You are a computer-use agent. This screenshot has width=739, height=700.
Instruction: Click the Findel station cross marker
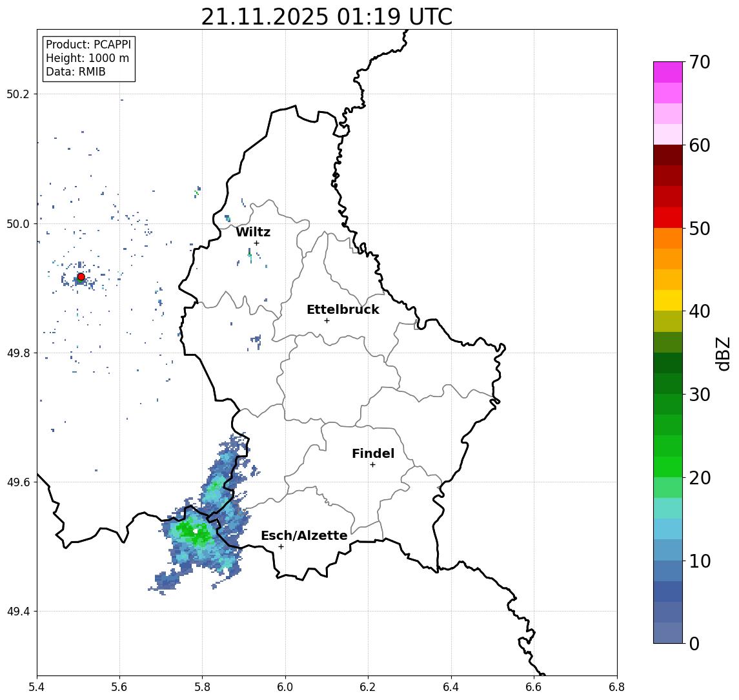pos(372,465)
